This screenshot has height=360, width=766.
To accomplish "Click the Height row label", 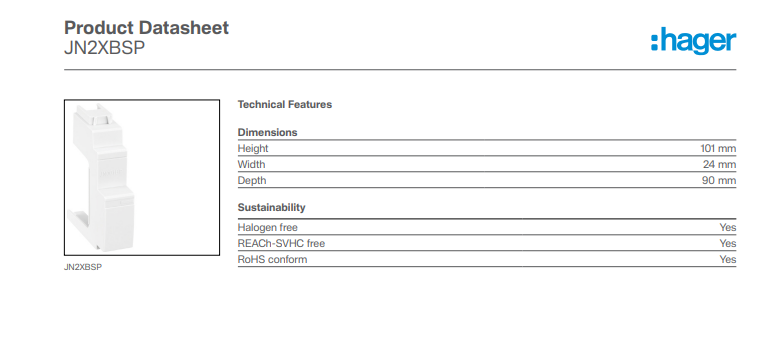I will 253,148.
